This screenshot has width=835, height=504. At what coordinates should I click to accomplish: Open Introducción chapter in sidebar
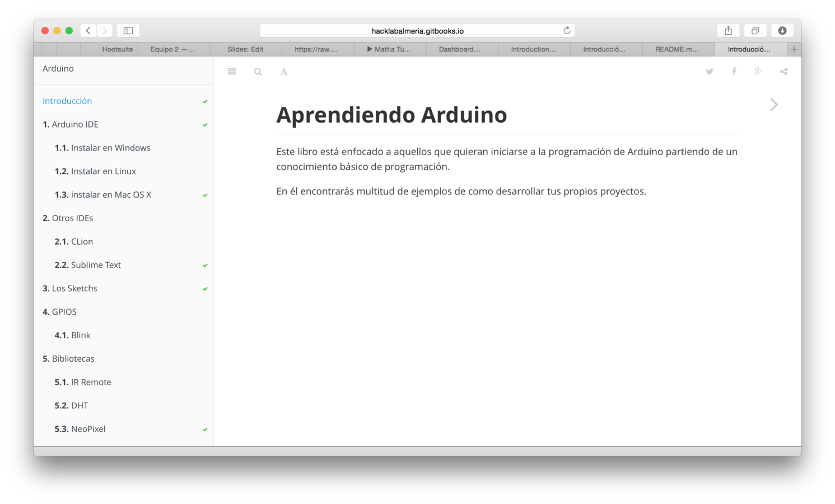click(x=67, y=101)
